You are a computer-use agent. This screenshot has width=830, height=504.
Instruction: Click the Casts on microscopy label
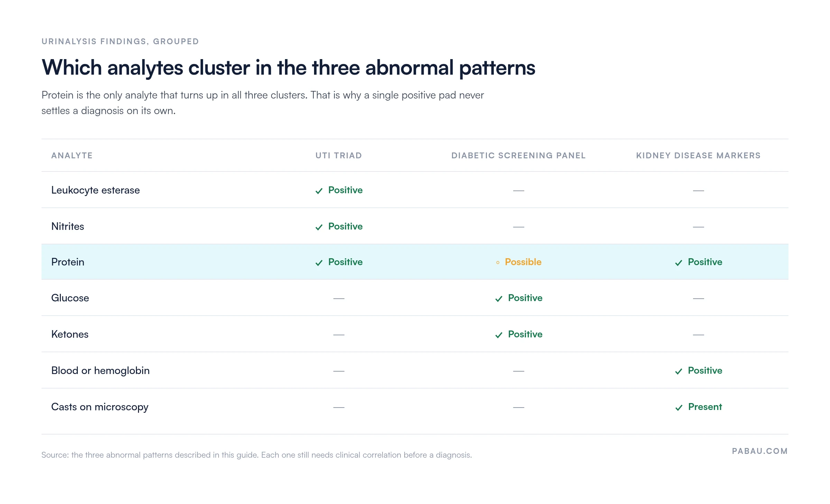(100, 407)
